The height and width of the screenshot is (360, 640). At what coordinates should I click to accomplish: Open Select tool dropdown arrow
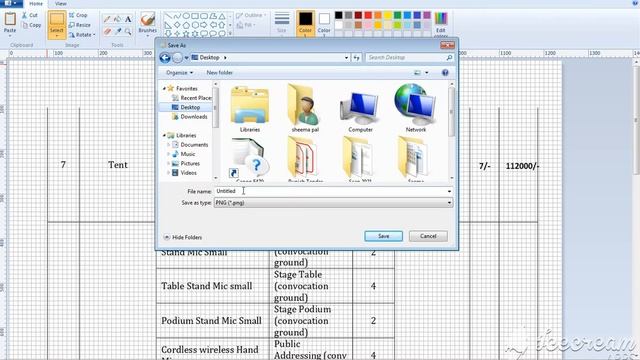(x=57, y=36)
